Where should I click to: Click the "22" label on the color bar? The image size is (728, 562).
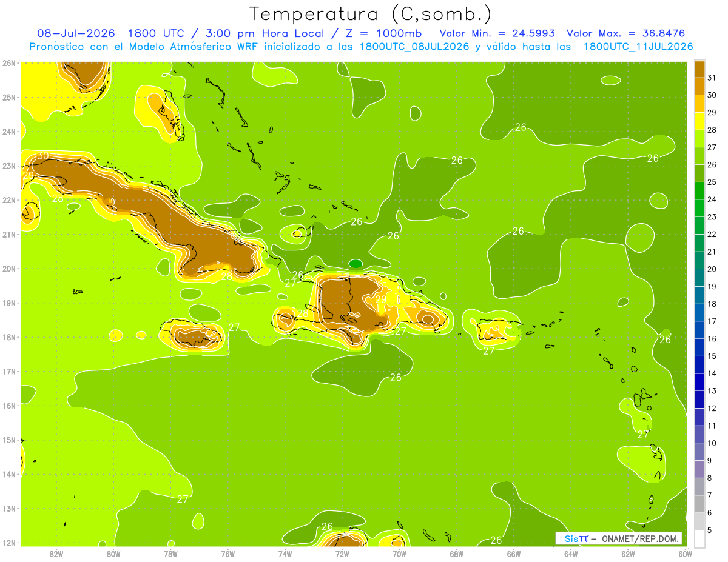(x=712, y=235)
